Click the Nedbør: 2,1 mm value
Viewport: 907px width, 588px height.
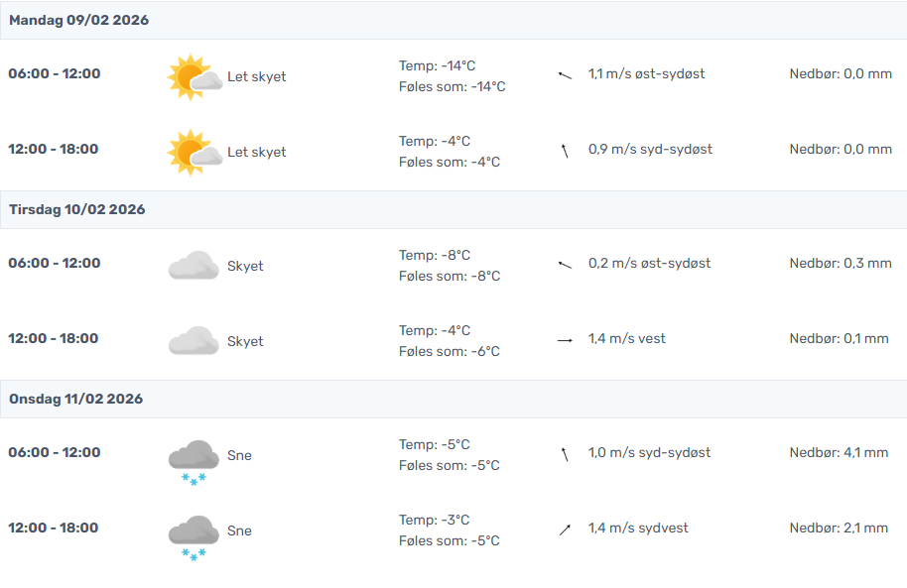coord(839,529)
